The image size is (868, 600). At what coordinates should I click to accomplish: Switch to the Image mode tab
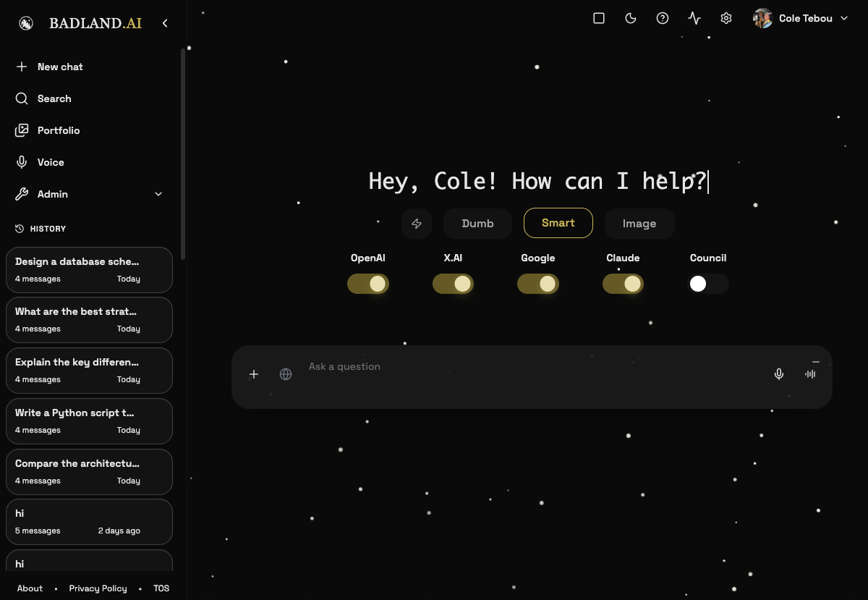(639, 223)
